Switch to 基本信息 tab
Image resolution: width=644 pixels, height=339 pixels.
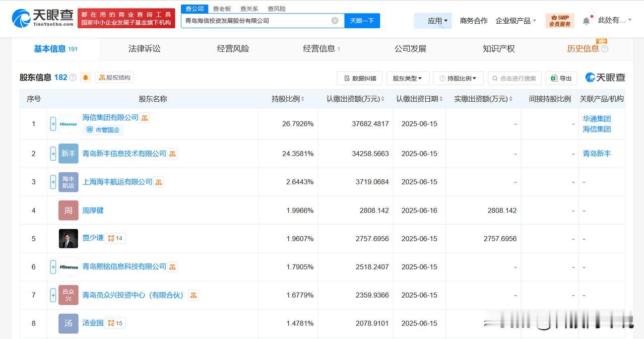(x=55, y=49)
